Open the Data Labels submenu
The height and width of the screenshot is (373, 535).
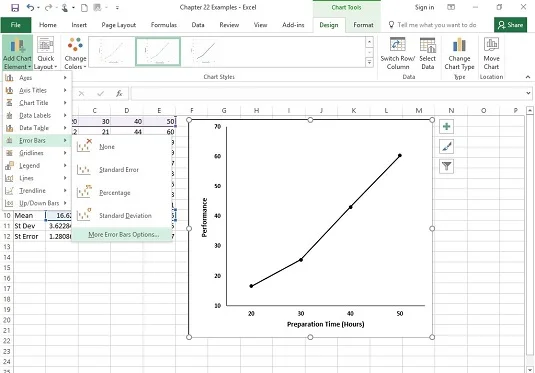36,115
